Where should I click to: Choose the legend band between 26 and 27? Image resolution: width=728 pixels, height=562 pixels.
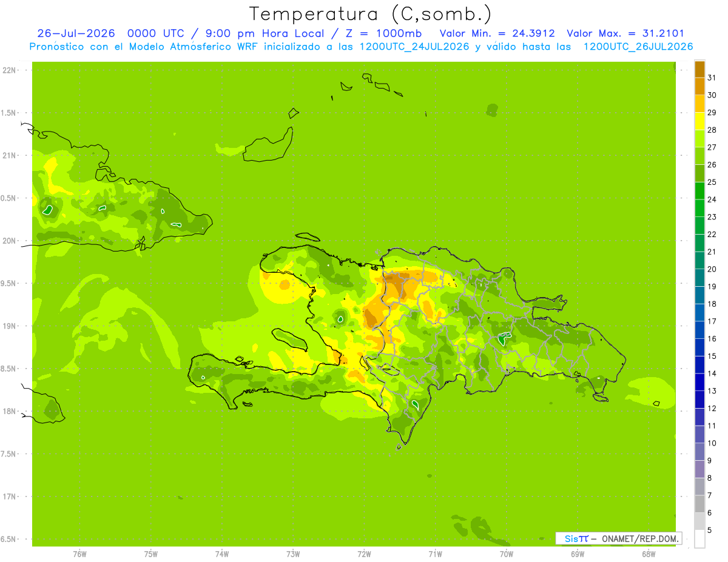pos(699,156)
